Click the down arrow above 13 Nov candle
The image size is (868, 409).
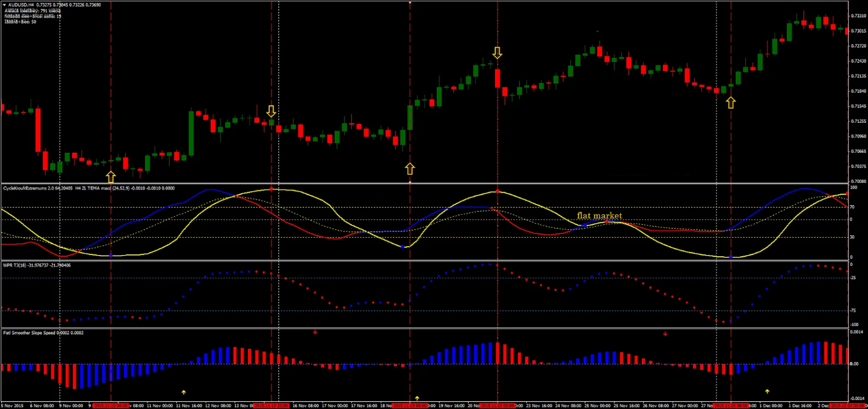point(271,111)
